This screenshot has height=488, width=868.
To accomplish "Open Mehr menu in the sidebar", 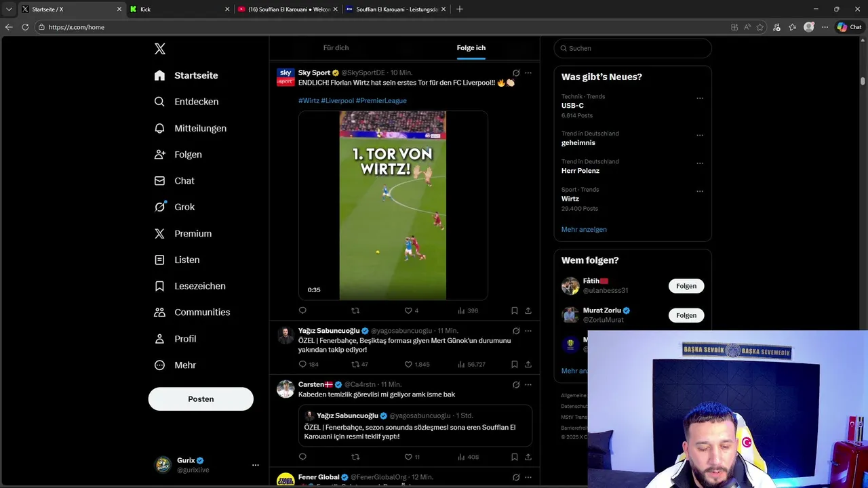I will pyautogui.click(x=175, y=365).
